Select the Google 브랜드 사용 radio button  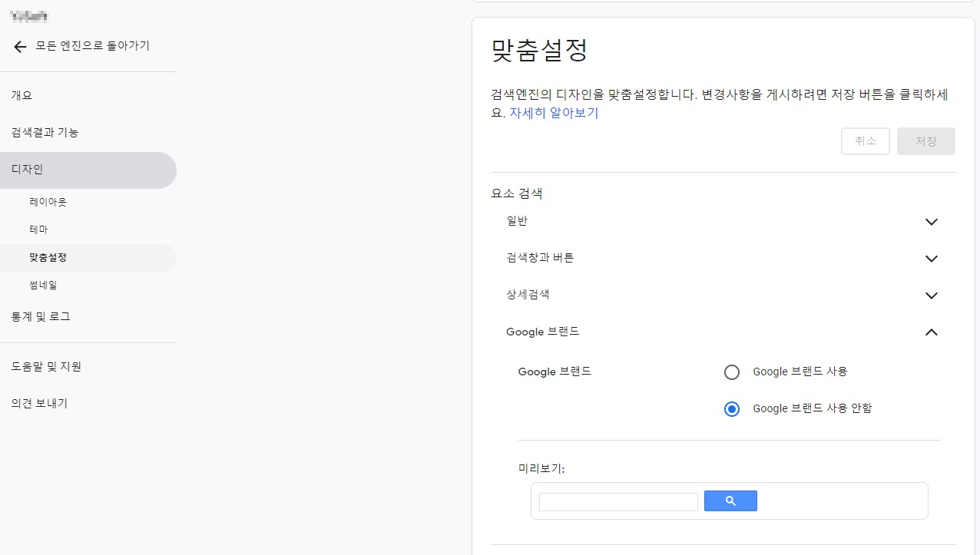[732, 372]
